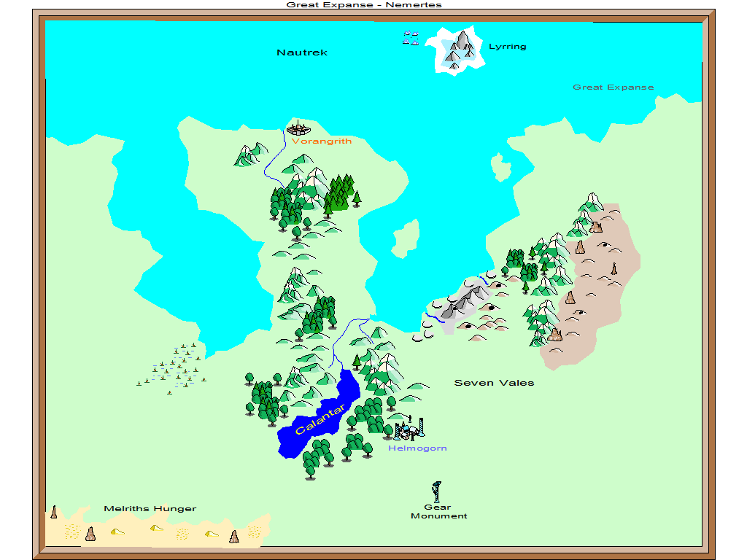747x560 pixels.
Task: Click the sailing ships near Lyrring
Action: (411, 38)
